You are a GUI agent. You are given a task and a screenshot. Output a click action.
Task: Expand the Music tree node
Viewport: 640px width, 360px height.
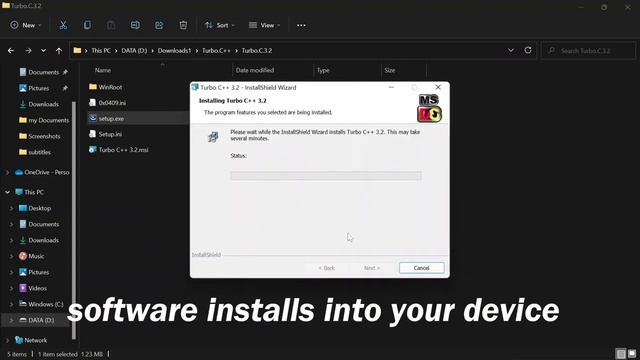(11, 256)
